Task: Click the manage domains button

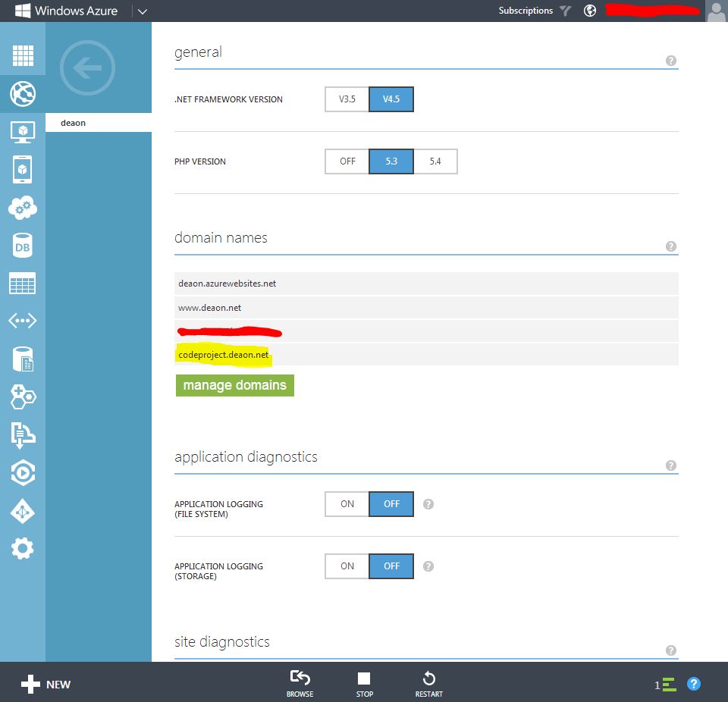Action: [235, 385]
